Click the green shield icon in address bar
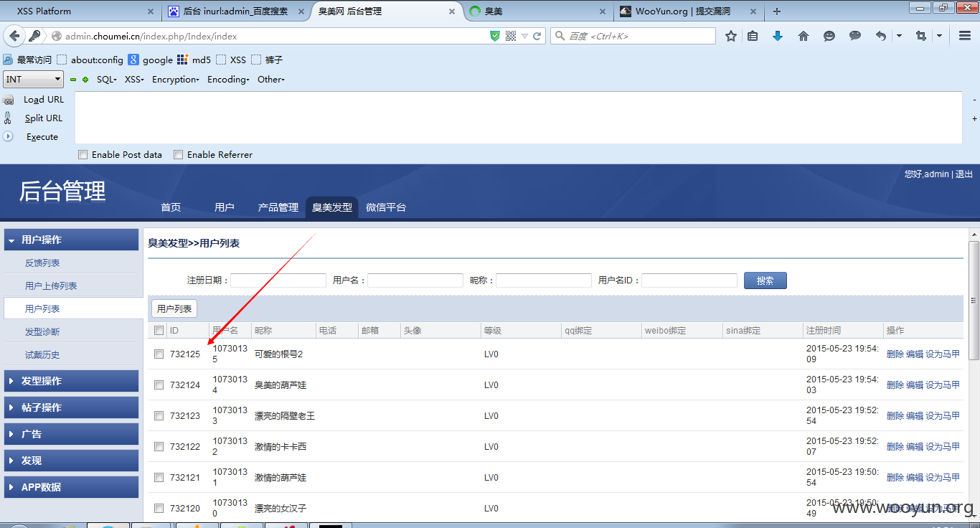980x528 pixels. (x=494, y=36)
